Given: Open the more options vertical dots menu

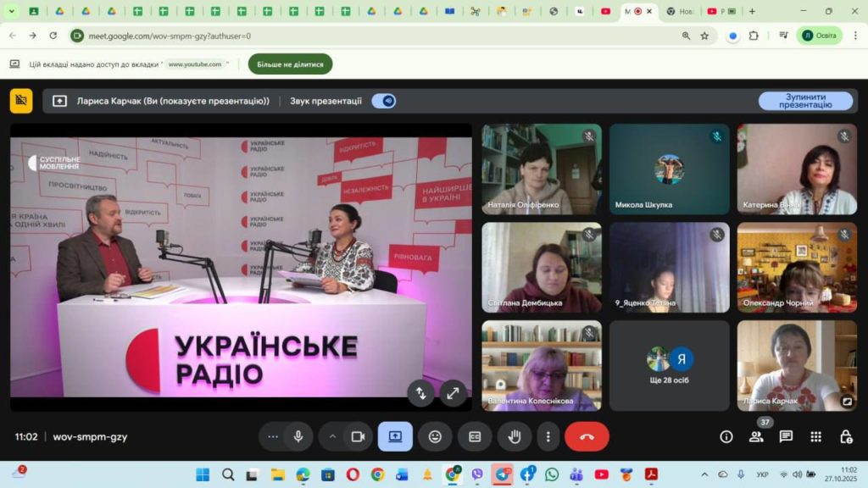Looking at the screenshot, I should point(548,436).
